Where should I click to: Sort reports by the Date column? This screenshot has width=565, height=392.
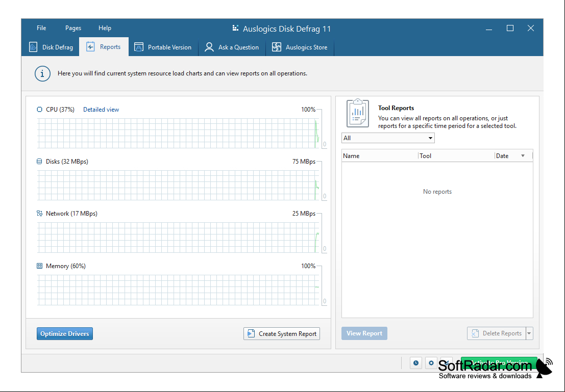click(x=513, y=156)
